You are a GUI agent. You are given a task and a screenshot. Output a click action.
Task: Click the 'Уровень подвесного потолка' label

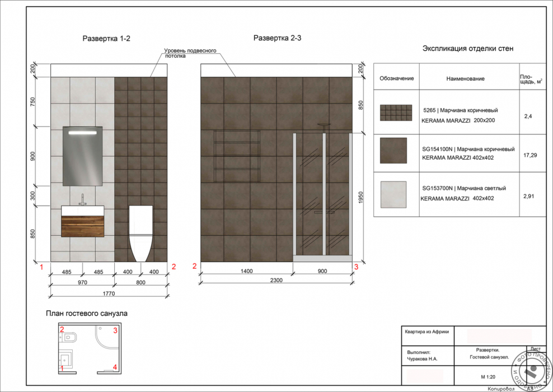(190, 54)
